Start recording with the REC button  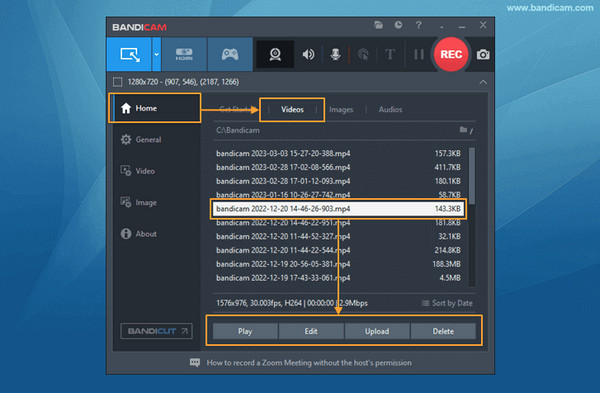tap(451, 54)
